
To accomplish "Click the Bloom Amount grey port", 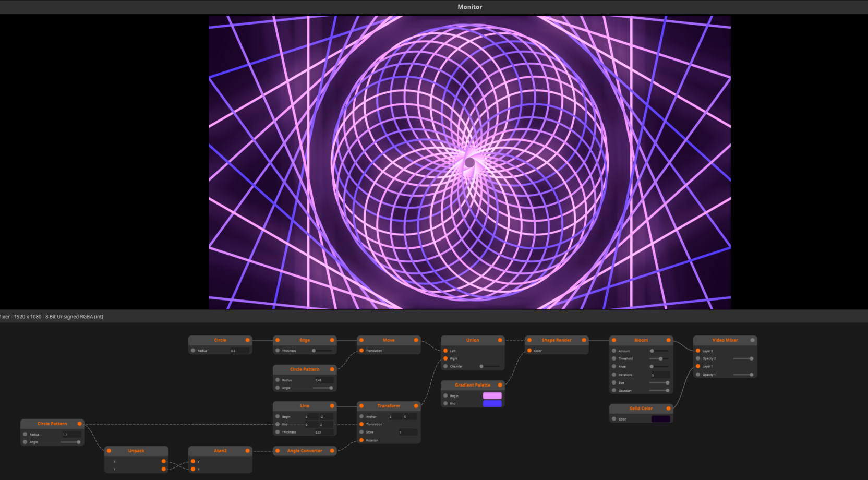I will (x=614, y=351).
